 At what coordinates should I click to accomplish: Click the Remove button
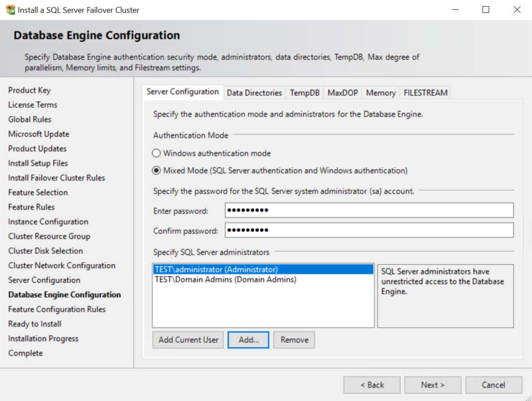click(x=294, y=340)
